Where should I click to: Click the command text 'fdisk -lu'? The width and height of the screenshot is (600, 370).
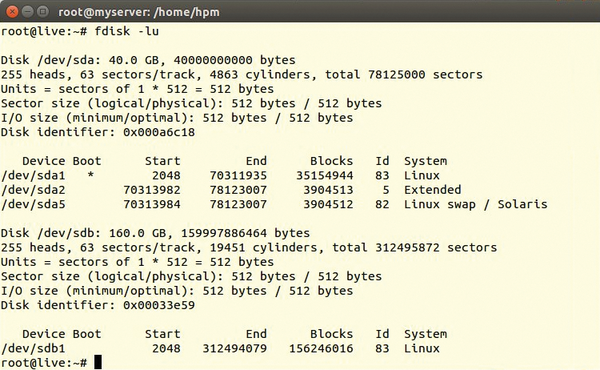click(x=127, y=31)
